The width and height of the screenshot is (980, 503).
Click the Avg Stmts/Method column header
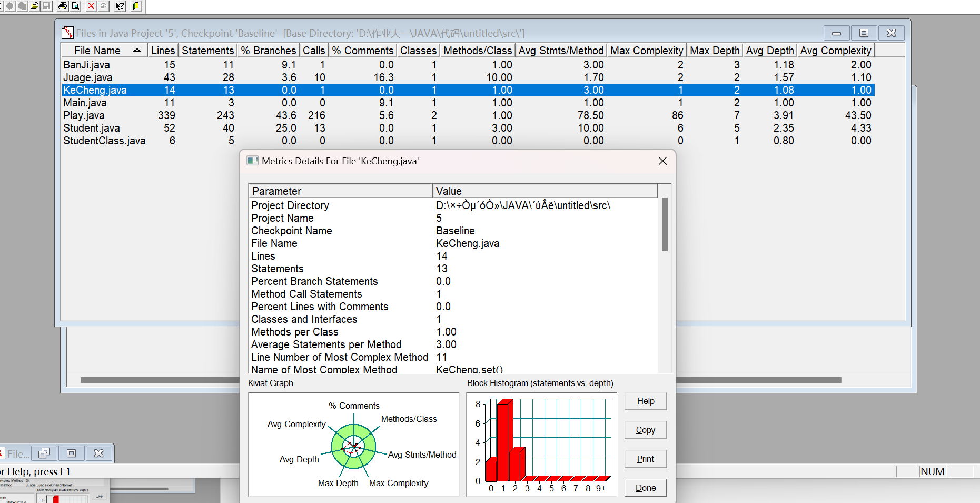561,51
